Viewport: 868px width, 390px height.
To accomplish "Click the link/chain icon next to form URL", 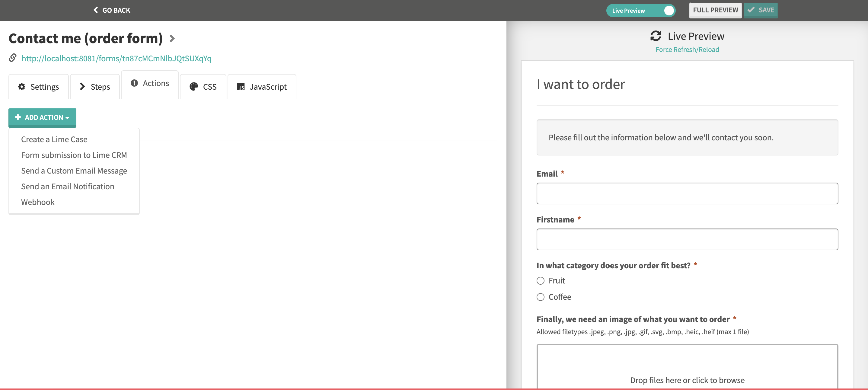I will (12, 58).
